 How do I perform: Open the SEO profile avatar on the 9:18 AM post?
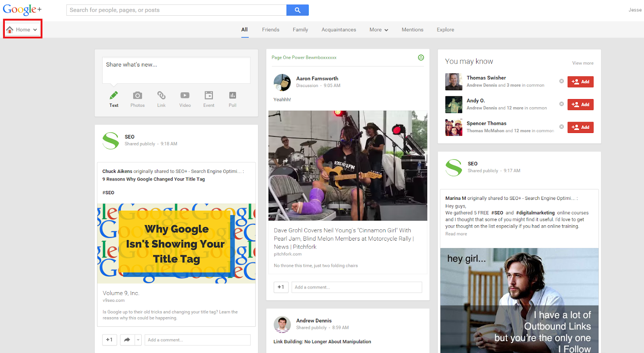pyautogui.click(x=111, y=141)
